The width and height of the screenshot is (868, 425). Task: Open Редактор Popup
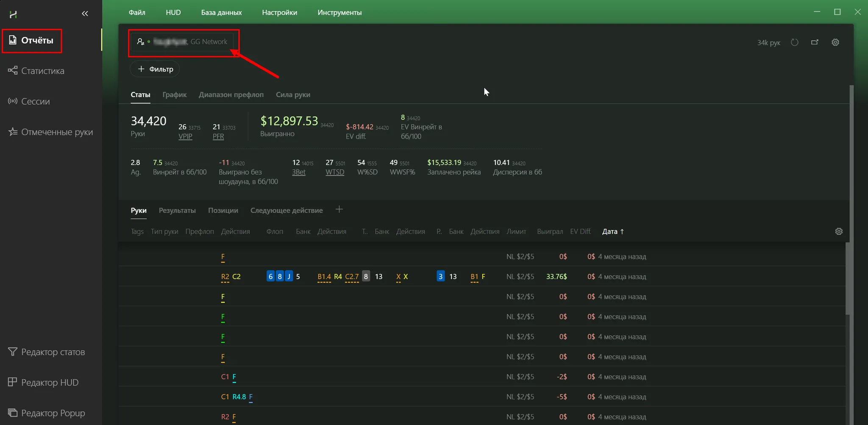(x=47, y=413)
